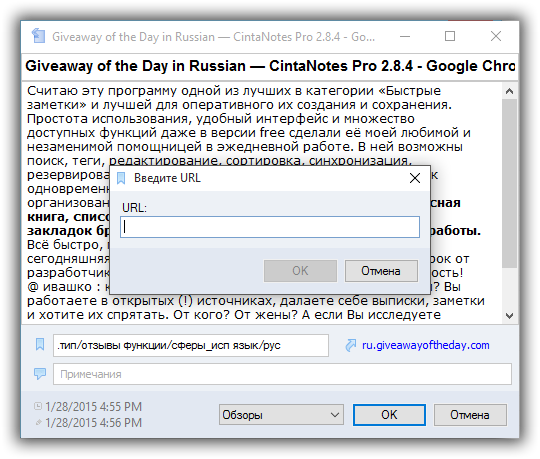Click the speech bubble remarks icon
540x459 pixels.
click(40, 374)
